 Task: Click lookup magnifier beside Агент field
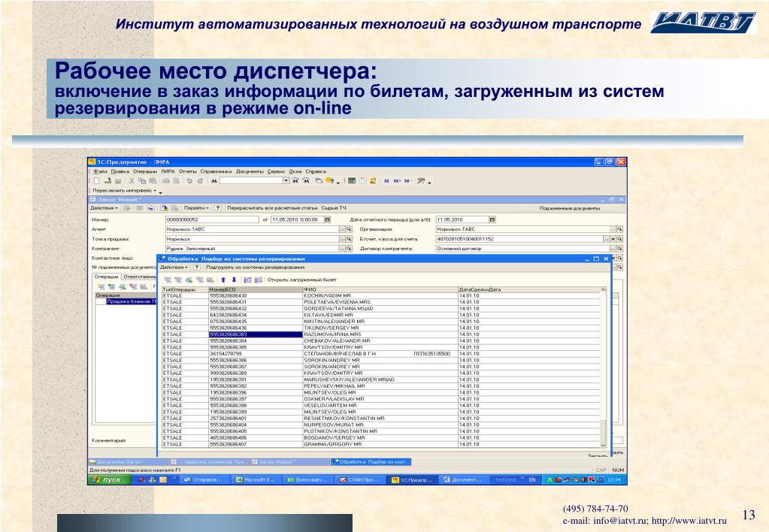(x=349, y=229)
